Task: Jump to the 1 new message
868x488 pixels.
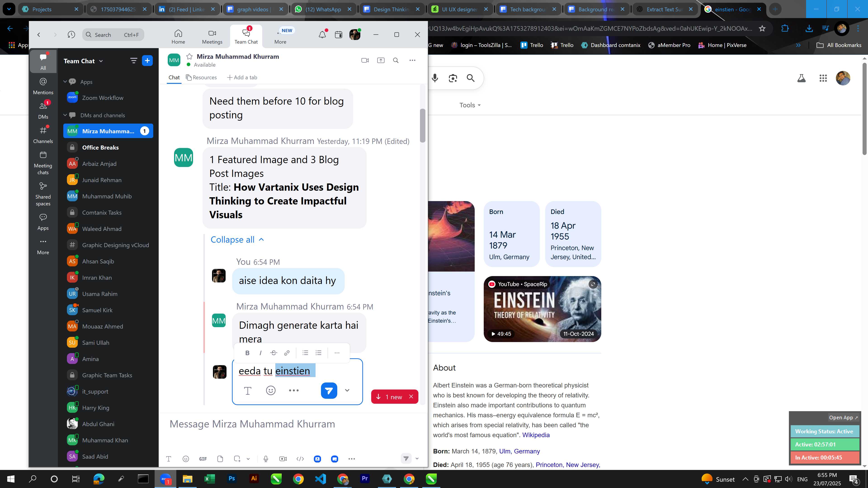Action: 389,397
